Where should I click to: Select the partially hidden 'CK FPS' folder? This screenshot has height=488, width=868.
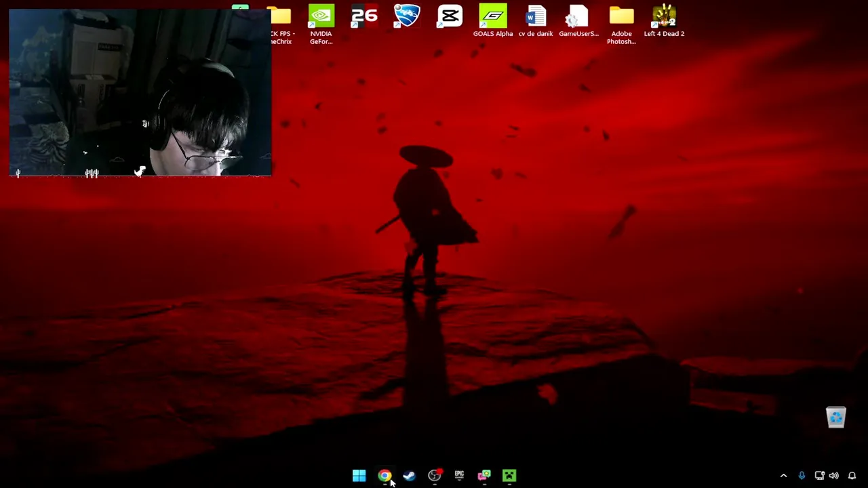click(x=281, y=24)
